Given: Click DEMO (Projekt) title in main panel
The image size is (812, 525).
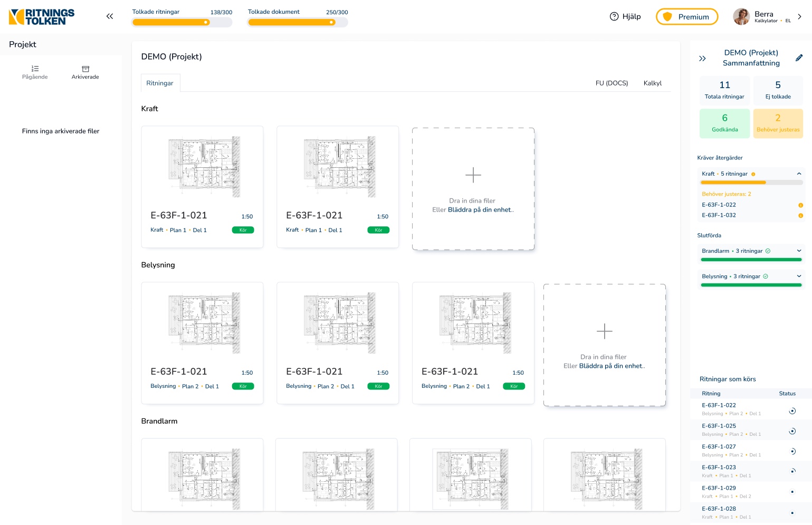Looking at the screenshot, I should 171,56.
